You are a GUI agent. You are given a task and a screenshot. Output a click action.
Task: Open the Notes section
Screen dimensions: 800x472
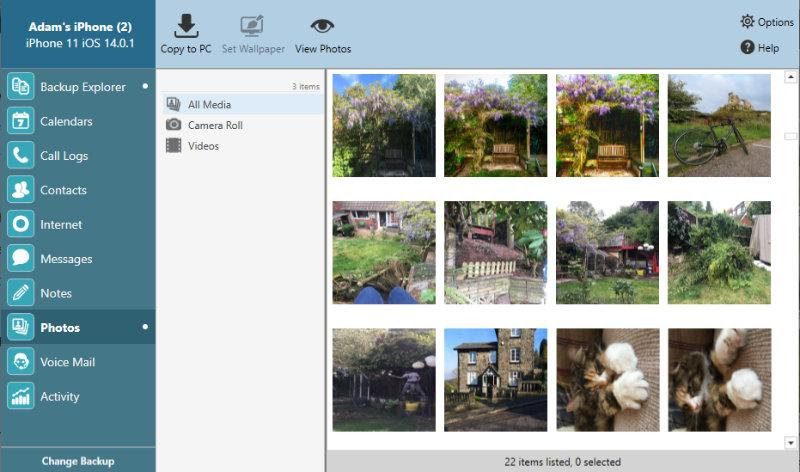(x=56, y=294)
